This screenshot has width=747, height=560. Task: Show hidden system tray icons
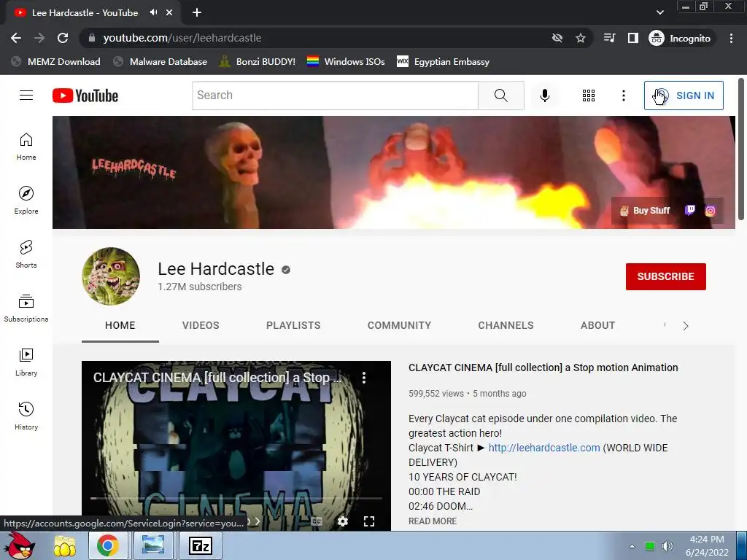(632, 546)
